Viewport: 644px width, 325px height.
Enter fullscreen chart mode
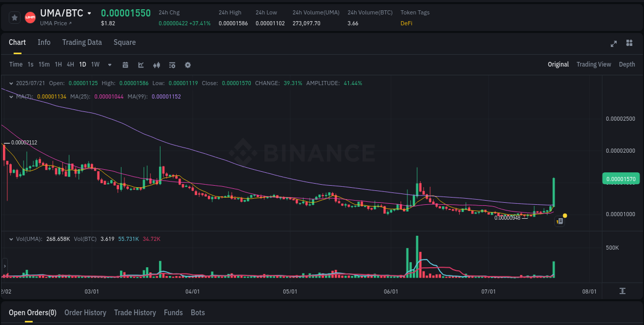point(614,44)
